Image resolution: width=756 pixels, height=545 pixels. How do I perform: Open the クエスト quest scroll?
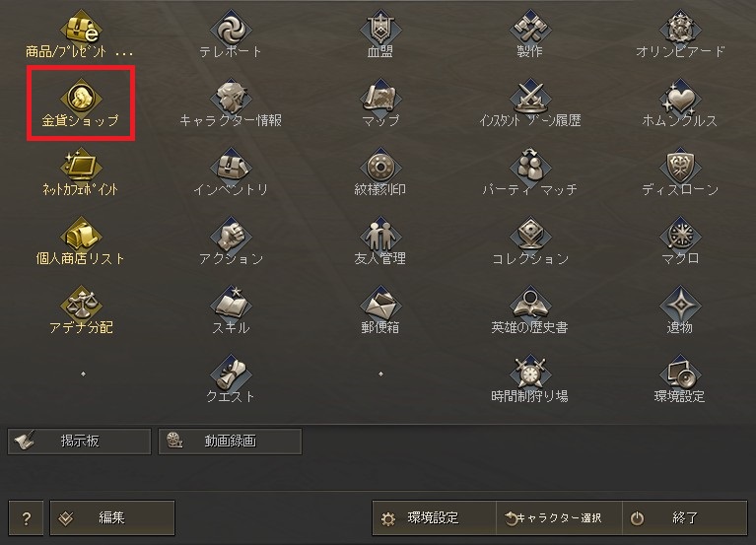point(231,379)
